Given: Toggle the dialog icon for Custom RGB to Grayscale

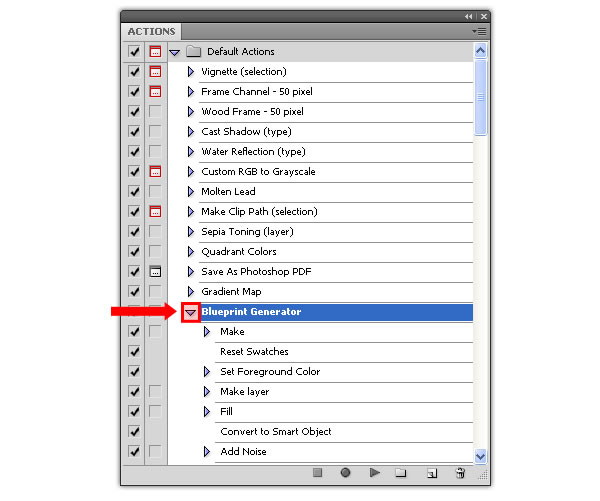Looking at the screenshot, I should 155,171.
